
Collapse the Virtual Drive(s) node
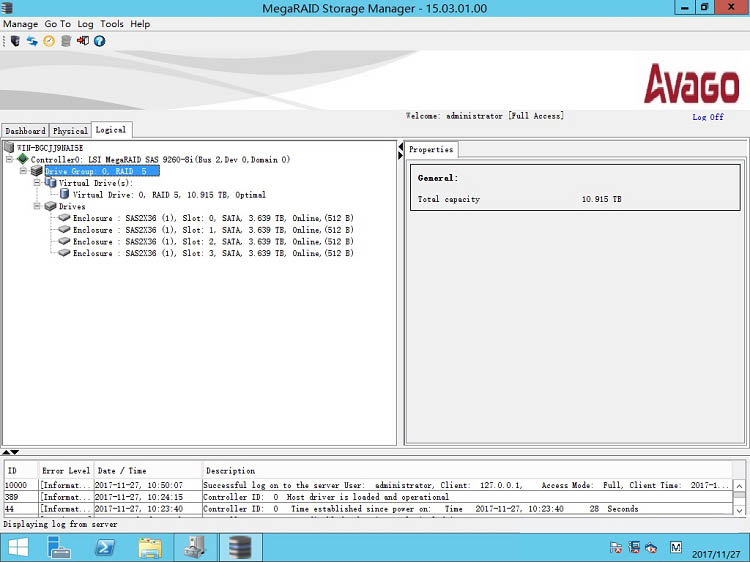[x=37, y=183]
